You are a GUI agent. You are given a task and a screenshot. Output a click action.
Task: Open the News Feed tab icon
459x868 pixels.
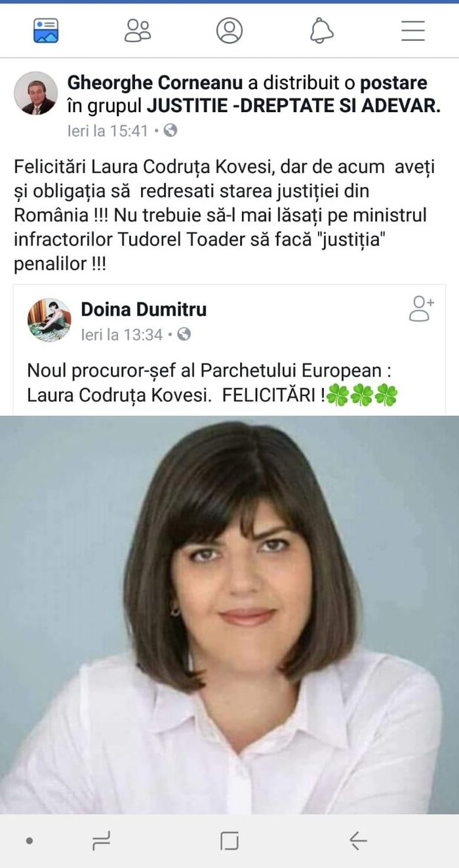click(46, 30)
